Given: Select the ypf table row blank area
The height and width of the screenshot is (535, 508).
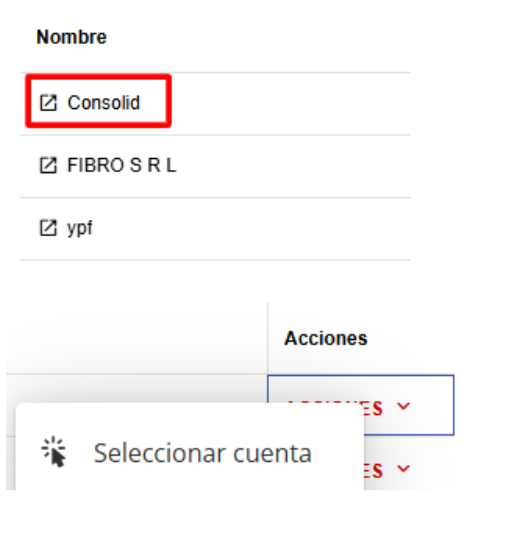Looking at the screenshot, I should 252,229.
